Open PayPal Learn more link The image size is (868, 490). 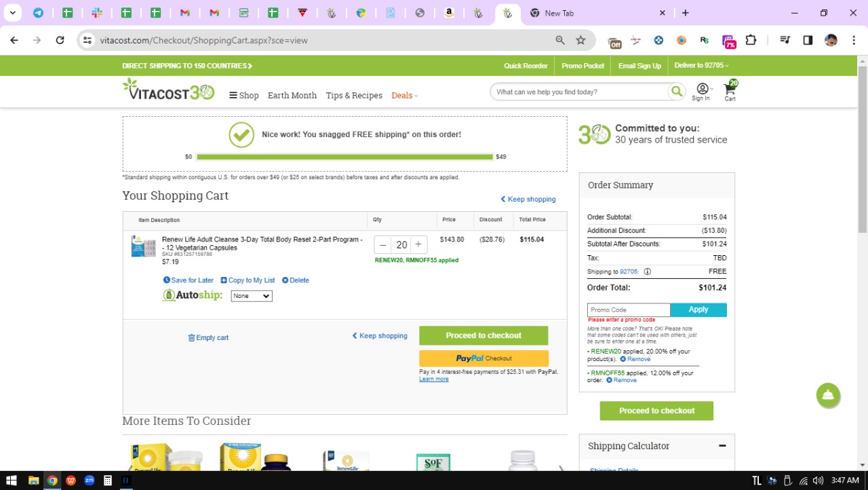pyautogui.click(x=434, y=379)
